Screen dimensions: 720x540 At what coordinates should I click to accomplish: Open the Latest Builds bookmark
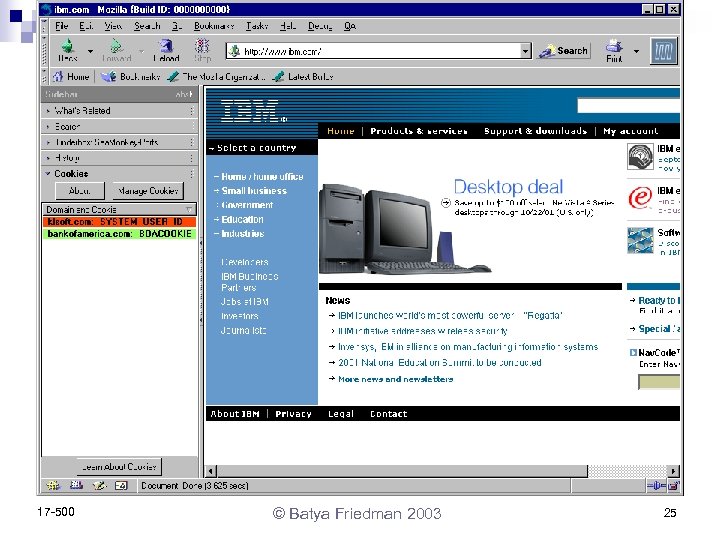tap(303, 77)
